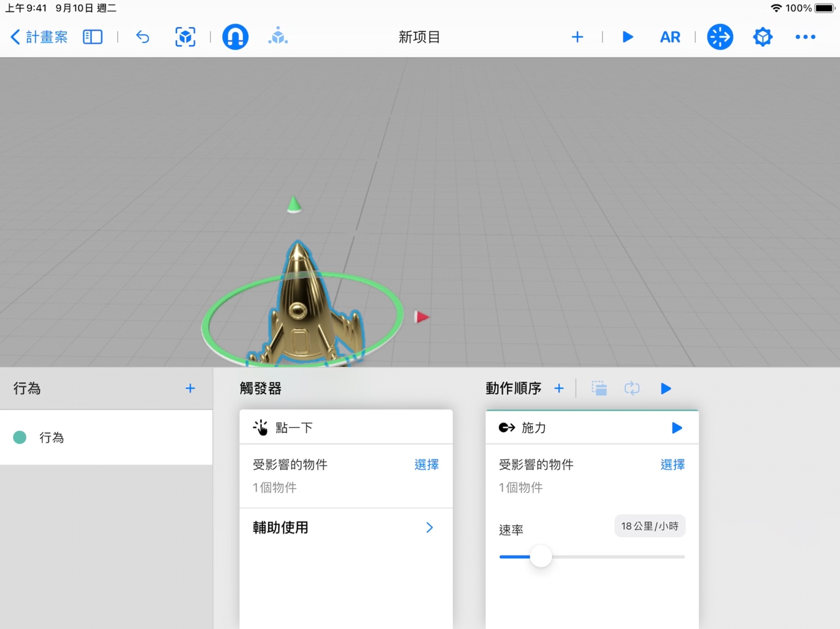Click 1個物件 under 施力 action
This screenshot has width=840, height=629.
pos(521,488)
